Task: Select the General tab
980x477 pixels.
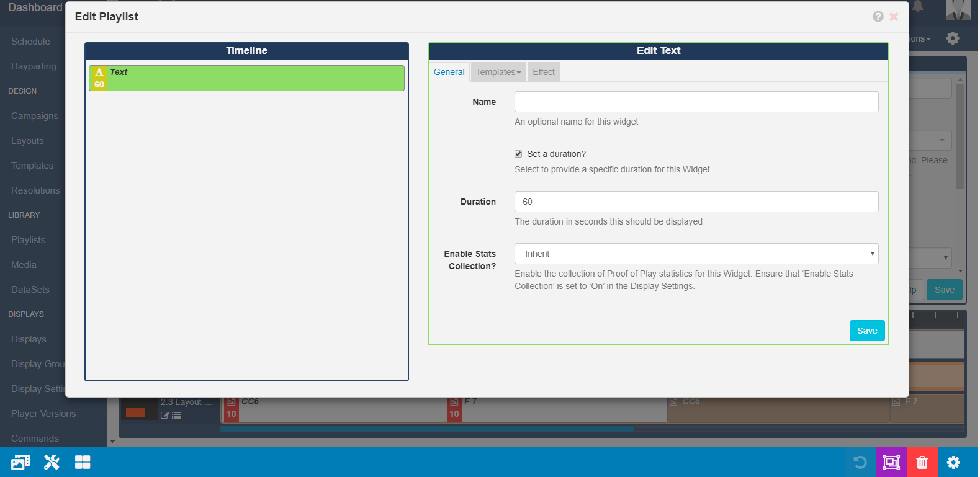Action: click(x=449, y=72)
